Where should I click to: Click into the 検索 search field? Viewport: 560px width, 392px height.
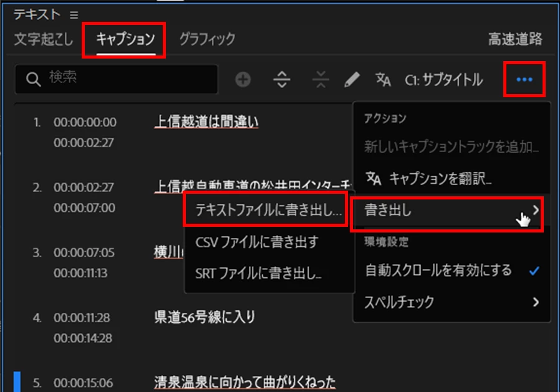(117, 79)
